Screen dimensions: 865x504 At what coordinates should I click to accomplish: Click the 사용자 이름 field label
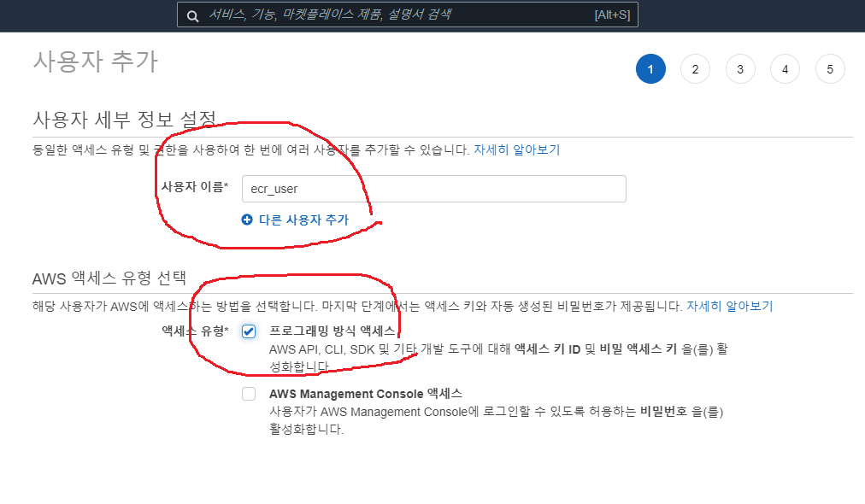click(194, 187)
